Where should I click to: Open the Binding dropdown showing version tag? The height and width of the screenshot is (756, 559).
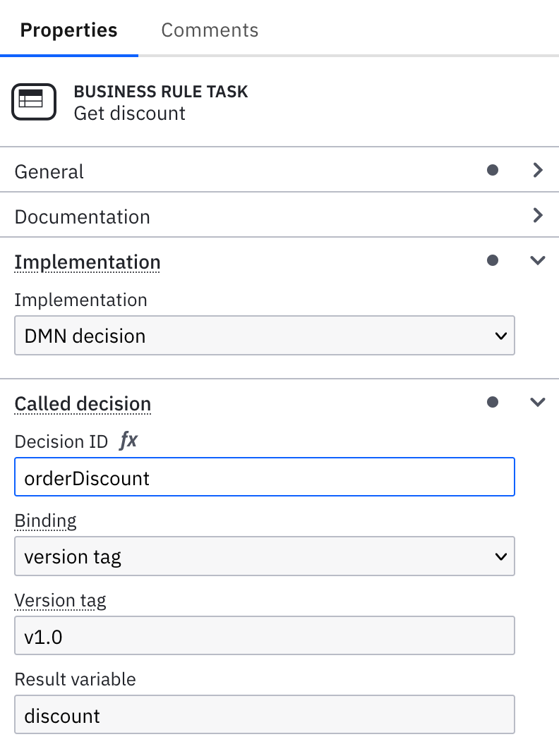click(x=265, y=556)
